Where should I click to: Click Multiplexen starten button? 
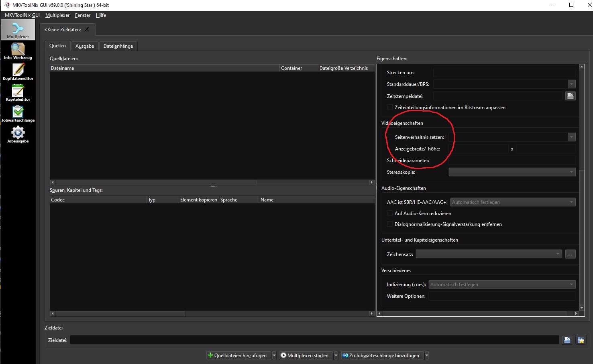[x=306, y=356]
